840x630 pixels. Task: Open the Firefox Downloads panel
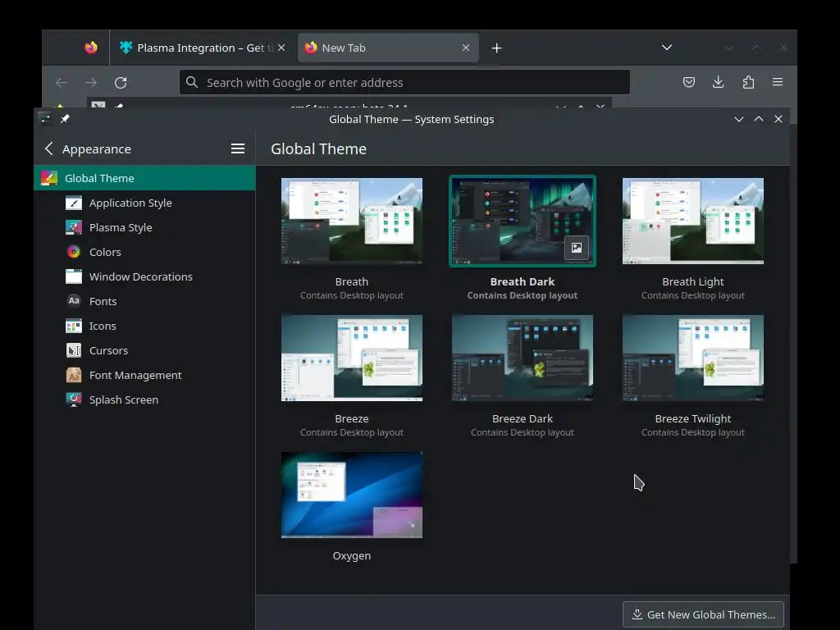719,82
